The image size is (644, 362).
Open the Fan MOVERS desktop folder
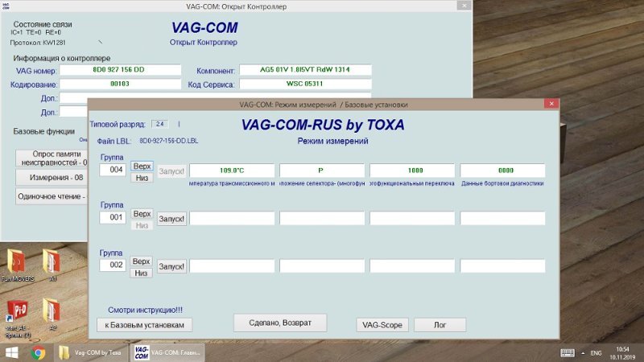pos(17,265)
